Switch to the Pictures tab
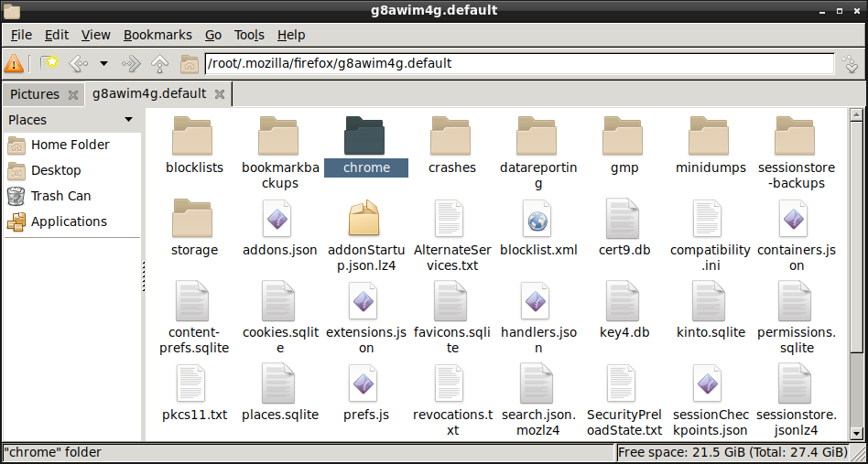868x464 pixels. [x=35, y=94]
